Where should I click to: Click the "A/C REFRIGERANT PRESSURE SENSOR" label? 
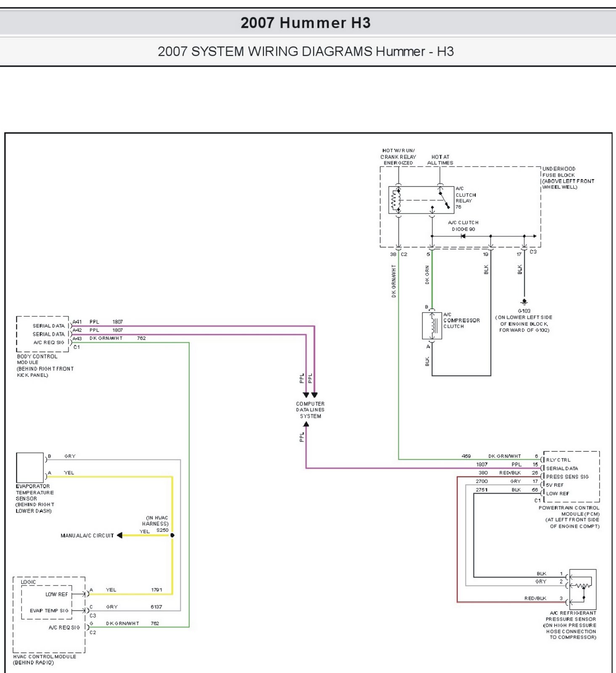(571, 616)
